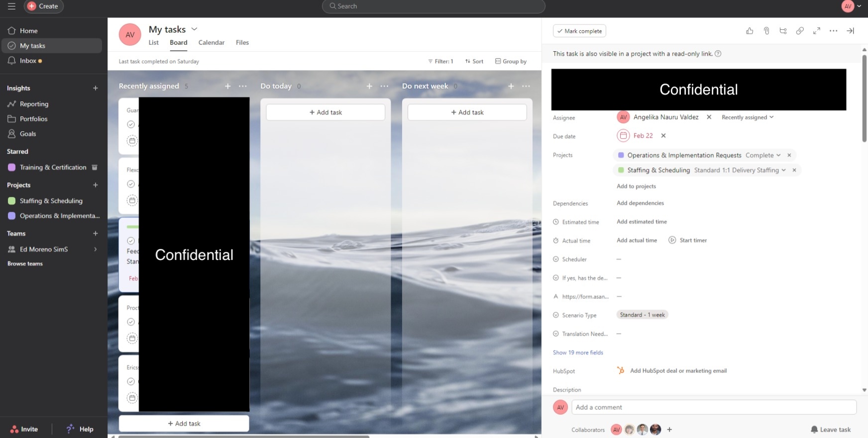
Task: Add task to Do today via plus
Action: (369, 86)
